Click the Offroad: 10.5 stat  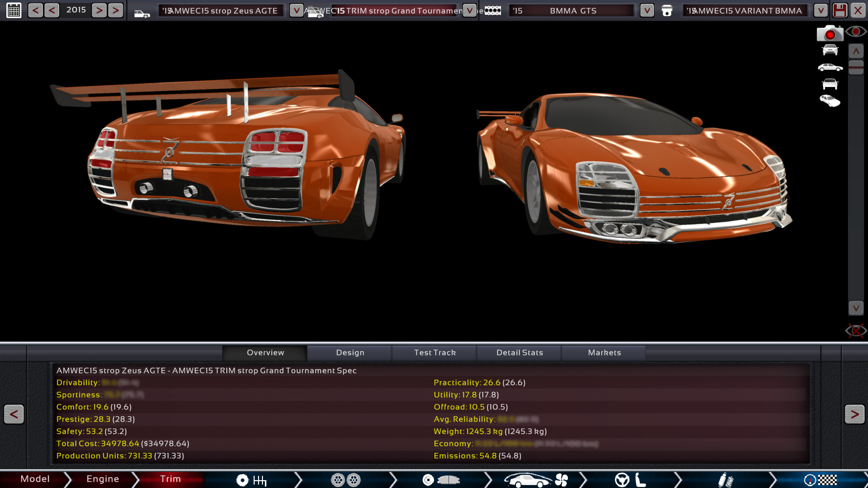(471, 407)
